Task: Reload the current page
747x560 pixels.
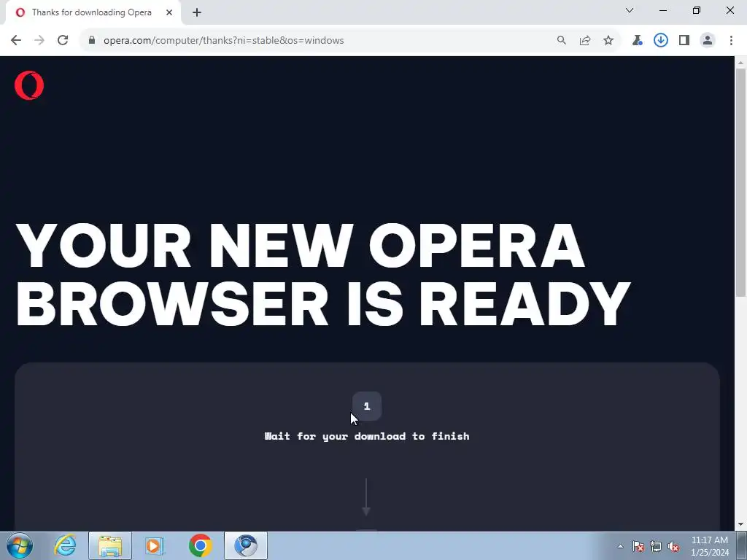Action: [63, 41]
